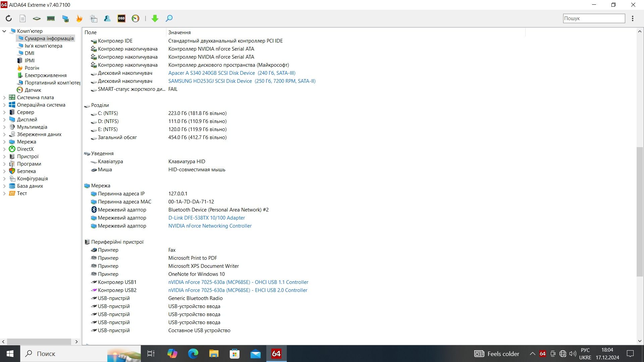Expand the DirectX tree node
This screenshot has width=644, height=362.
4,149
